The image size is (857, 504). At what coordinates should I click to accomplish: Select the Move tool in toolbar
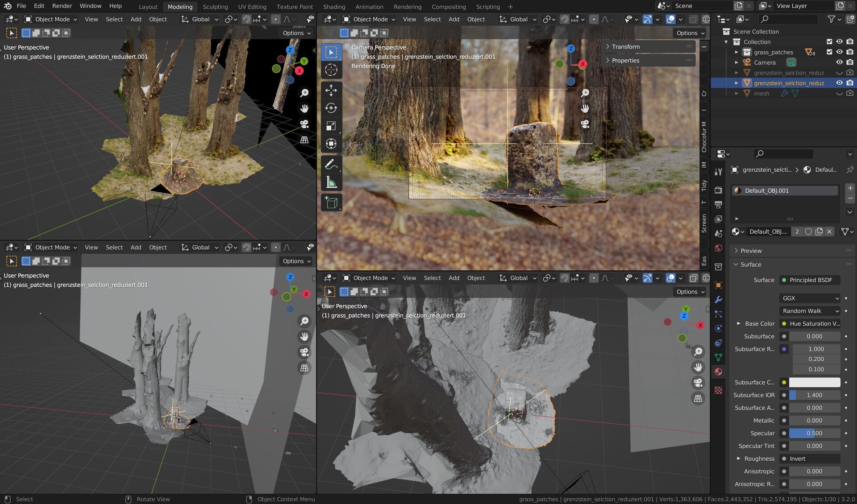tap(331, 90)
